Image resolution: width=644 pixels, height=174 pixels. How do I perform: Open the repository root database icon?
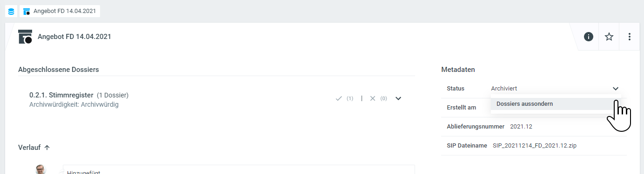coord(11,11)
